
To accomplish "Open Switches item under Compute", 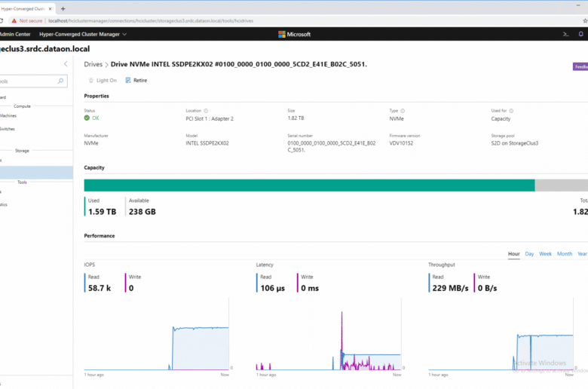I will (7, 129).
